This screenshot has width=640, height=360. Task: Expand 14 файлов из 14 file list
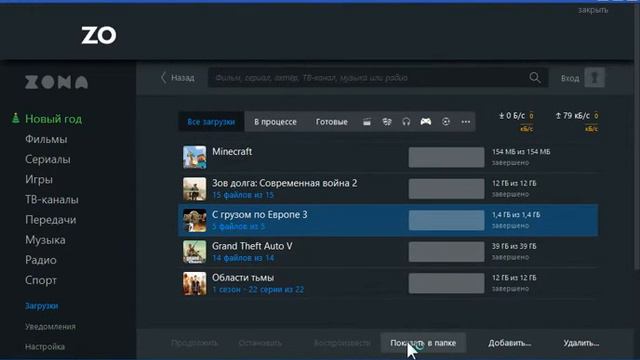pyautogui.click(x=243, y=258)
